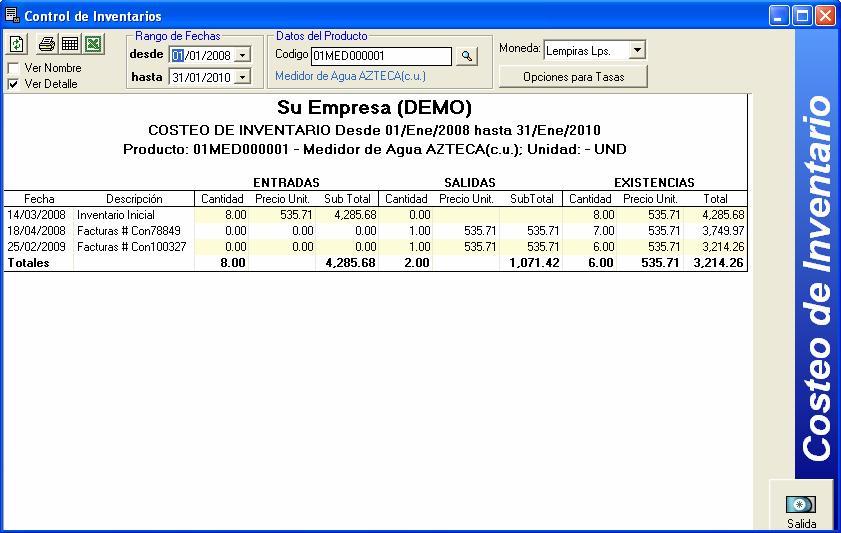Maximize the Control de Inventarios window
The width and height of the screenshot is (841, 533).
coord(802,16)
